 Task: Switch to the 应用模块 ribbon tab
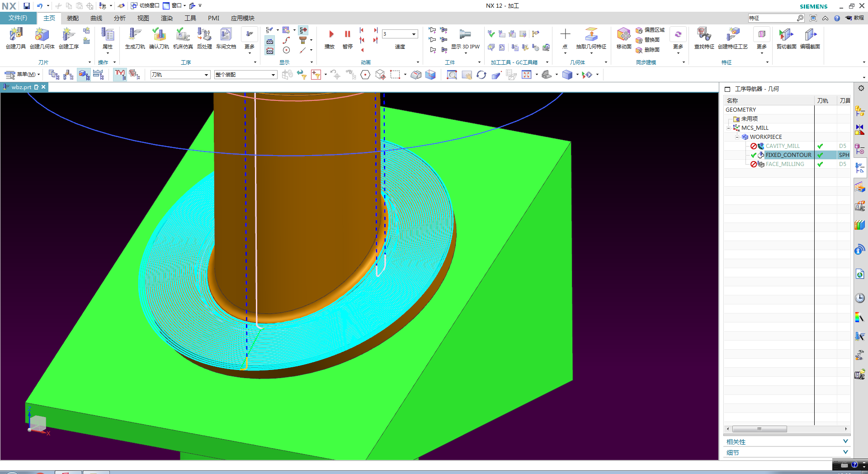click(243, 18)
